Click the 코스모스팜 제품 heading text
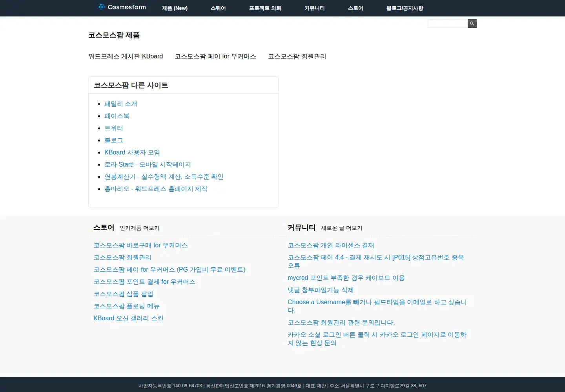Screen dimensions: 565x392 [114, 35]
